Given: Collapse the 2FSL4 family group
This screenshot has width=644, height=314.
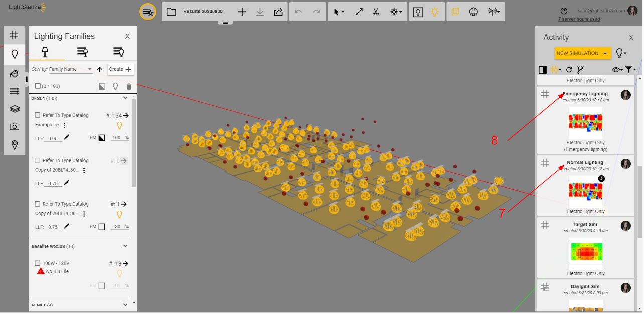Looking at the screenshot, I should (125, 98).
